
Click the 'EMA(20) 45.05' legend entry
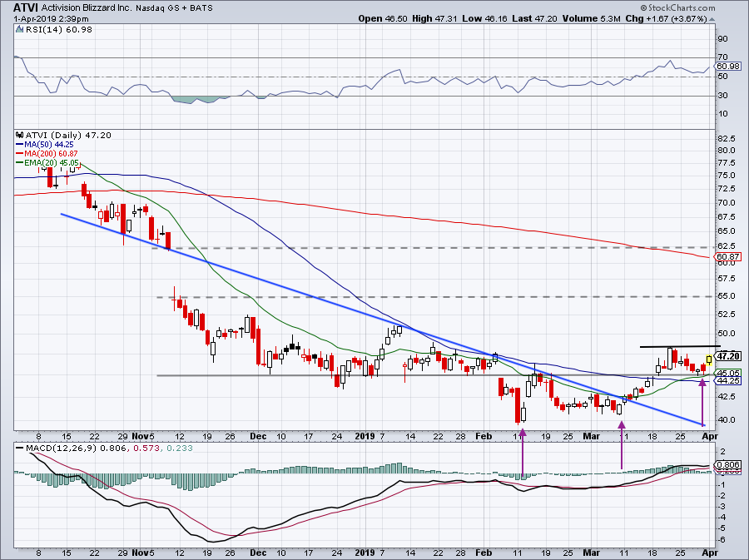pos(52,163)
